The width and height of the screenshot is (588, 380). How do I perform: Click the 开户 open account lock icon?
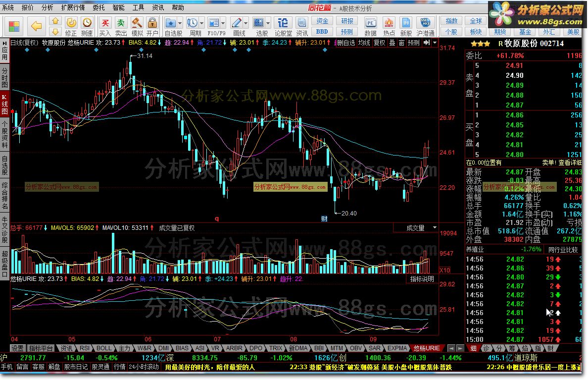[x=152, y=27]
